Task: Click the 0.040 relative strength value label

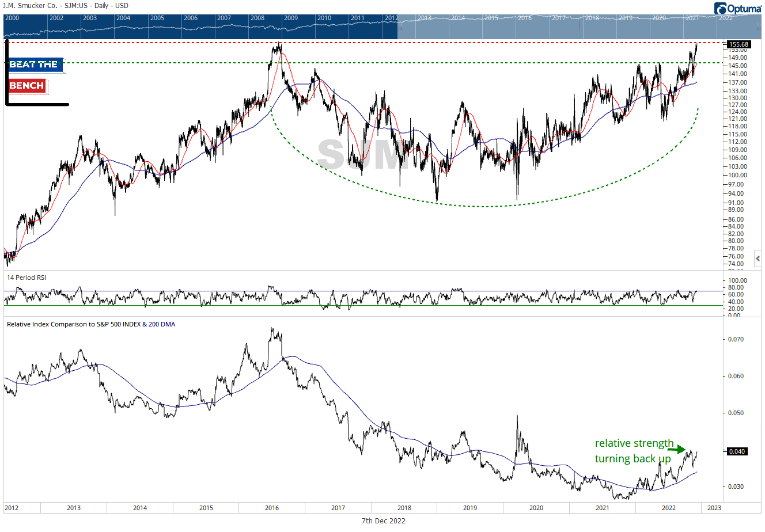Action: point(737,451)
